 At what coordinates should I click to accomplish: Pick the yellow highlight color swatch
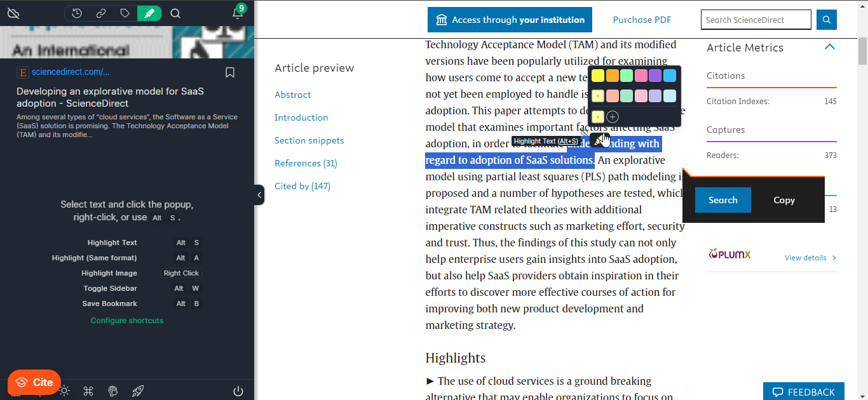598,76
